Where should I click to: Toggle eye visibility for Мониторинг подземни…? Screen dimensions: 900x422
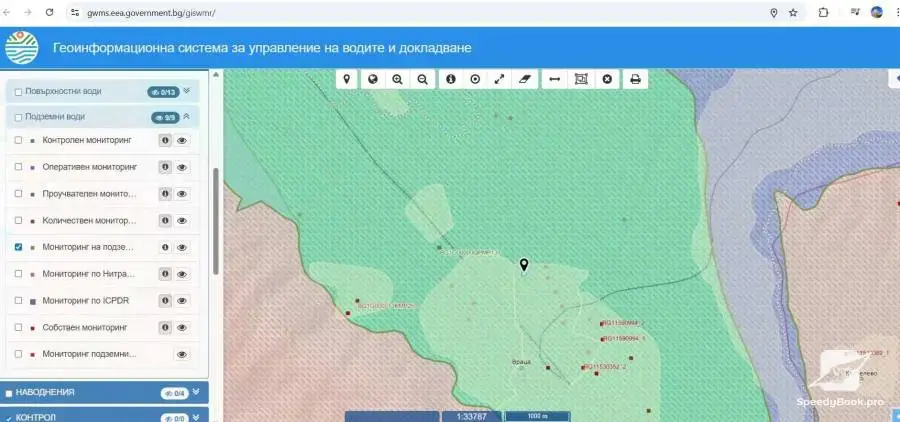click(x=182, y=354)
